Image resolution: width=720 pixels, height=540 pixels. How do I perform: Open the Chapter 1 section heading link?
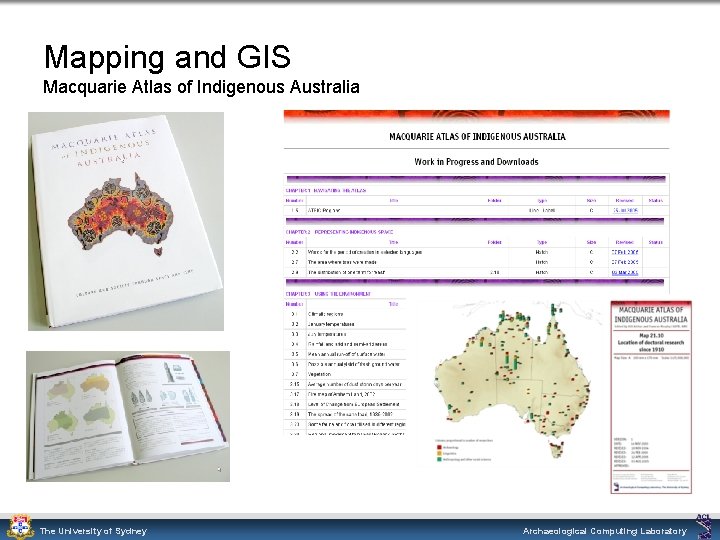coord(326,190)
